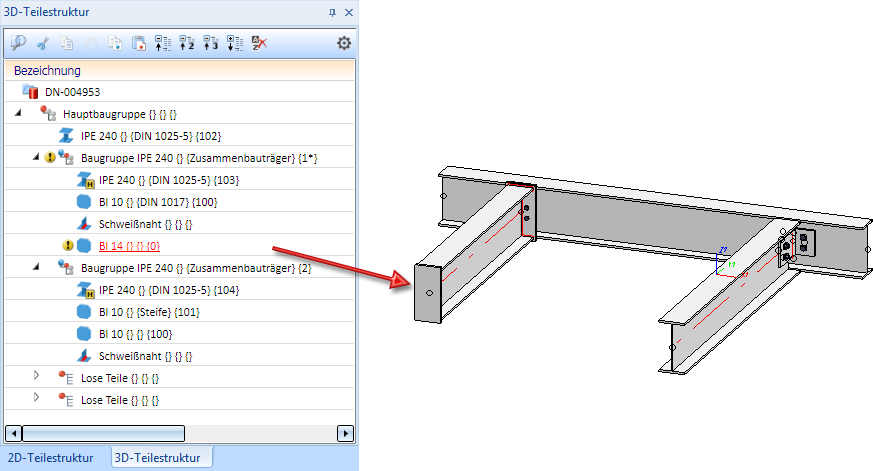Click the main-part beam icon of IPE 240 {104}

(85, 290)
